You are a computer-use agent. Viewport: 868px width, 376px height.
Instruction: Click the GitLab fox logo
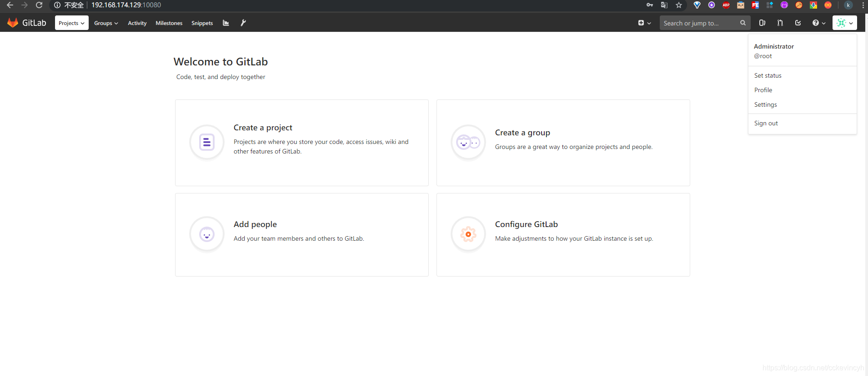pyautogui.click(x=13, y=23)
